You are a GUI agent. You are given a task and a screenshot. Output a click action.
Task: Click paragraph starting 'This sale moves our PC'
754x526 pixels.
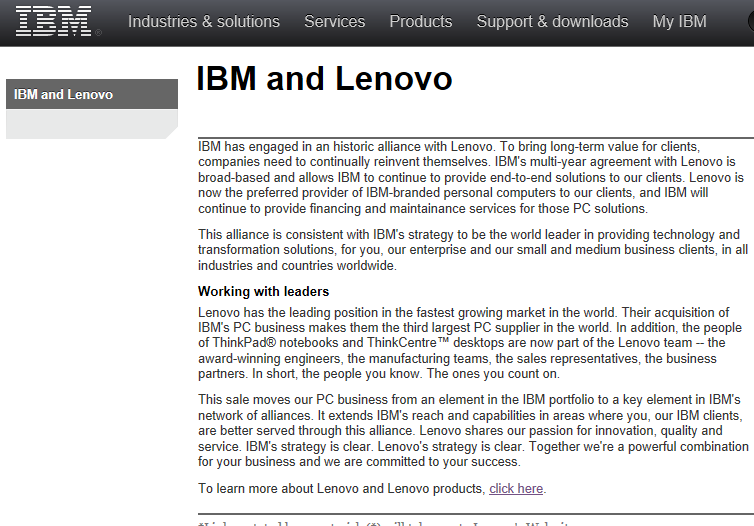click(x=473, y=430)
